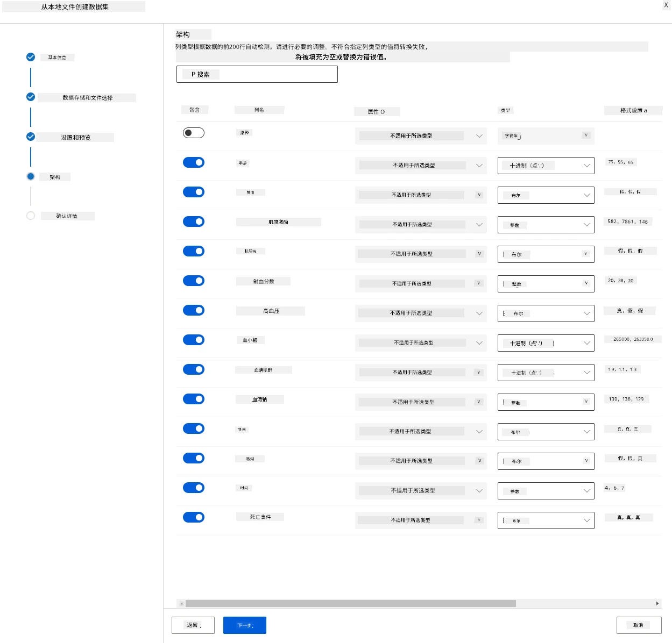Screen dimensions: 672x643
Task: Expand the 十进制 type dropdown for 血小板
Action: pyautogui.click(x=546, y=343)
